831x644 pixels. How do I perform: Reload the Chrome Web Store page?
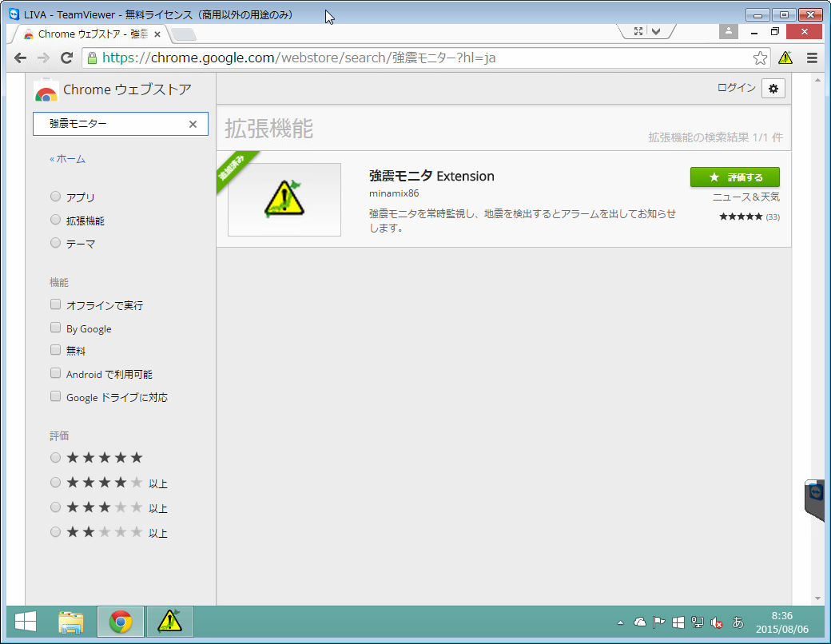pyautogui.click(x=67, y=58)
